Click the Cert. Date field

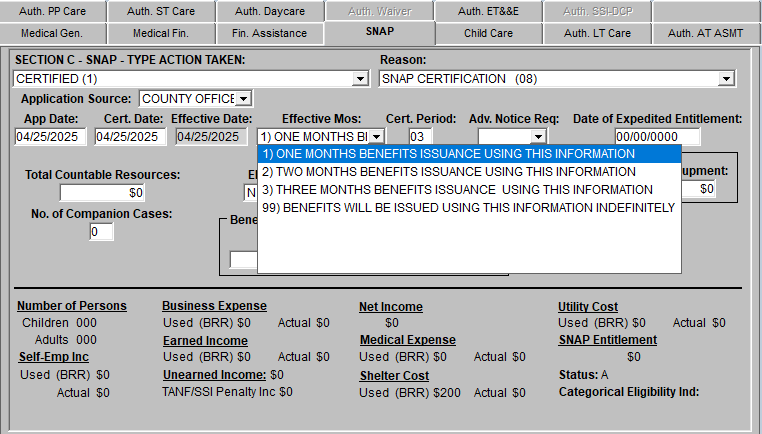pyautogui.click(x=130, y=137)
